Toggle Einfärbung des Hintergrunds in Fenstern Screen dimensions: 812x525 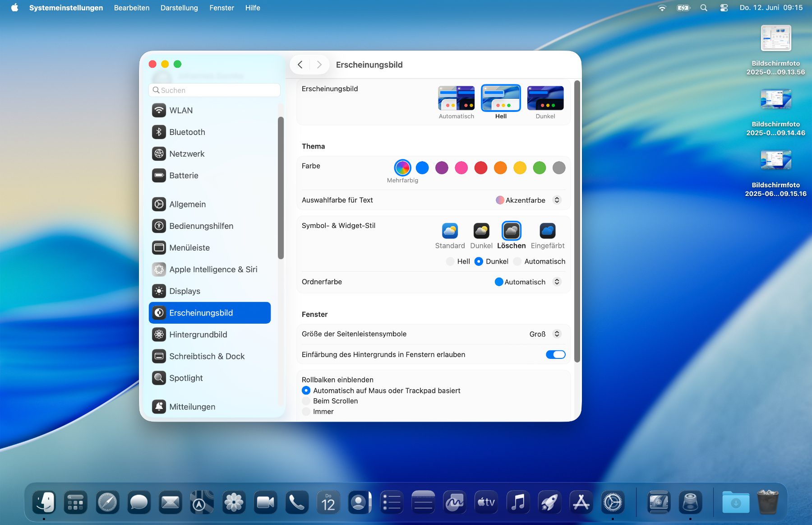click(555, 355)
